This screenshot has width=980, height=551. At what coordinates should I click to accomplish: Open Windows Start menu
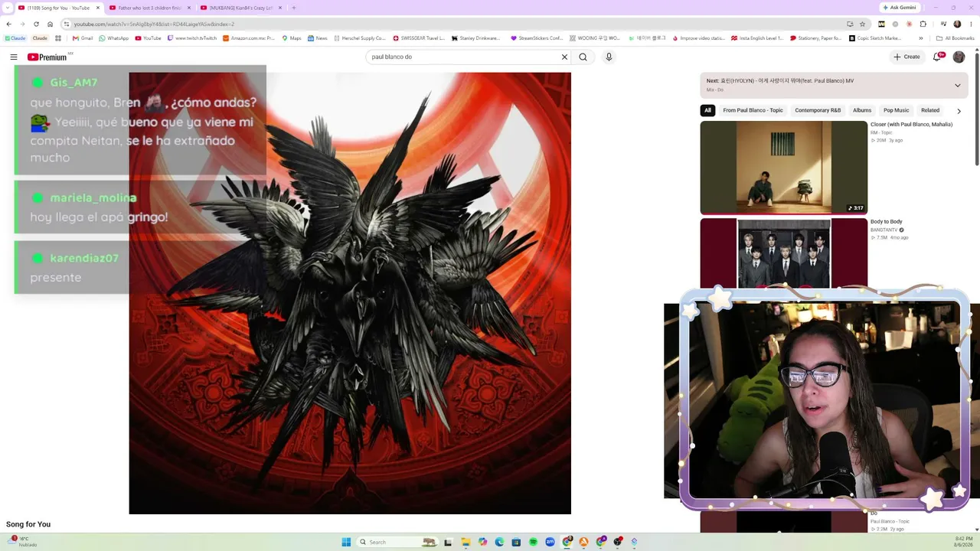[x=346, y=542]
